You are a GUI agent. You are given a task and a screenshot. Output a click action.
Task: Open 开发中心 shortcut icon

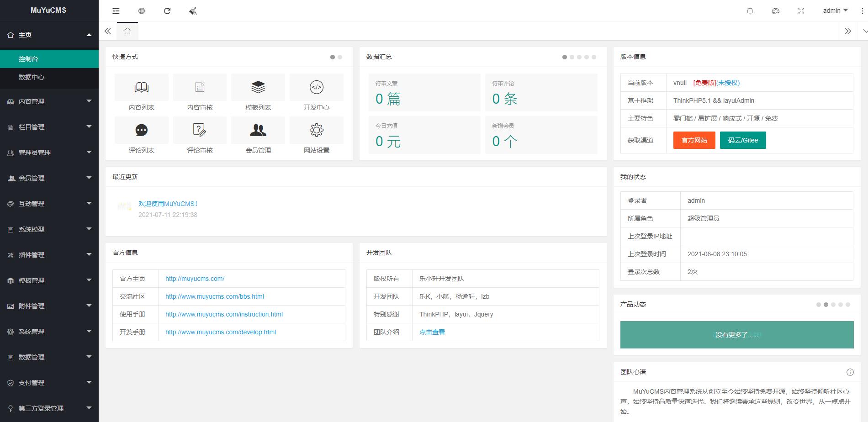pyautogui.click(x=317, y=92)
